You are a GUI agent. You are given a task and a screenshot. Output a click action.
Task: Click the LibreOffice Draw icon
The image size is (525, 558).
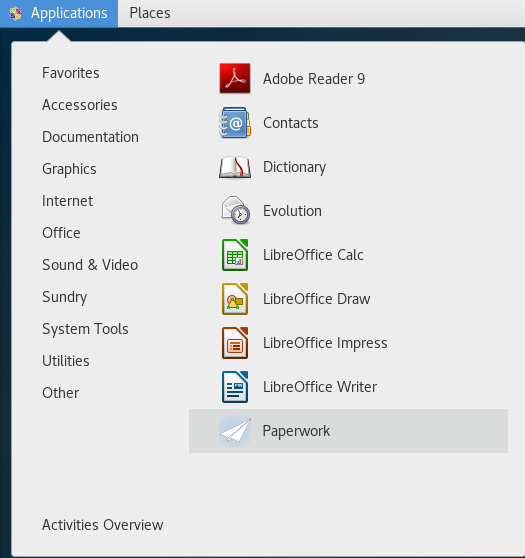coord(235,299)
